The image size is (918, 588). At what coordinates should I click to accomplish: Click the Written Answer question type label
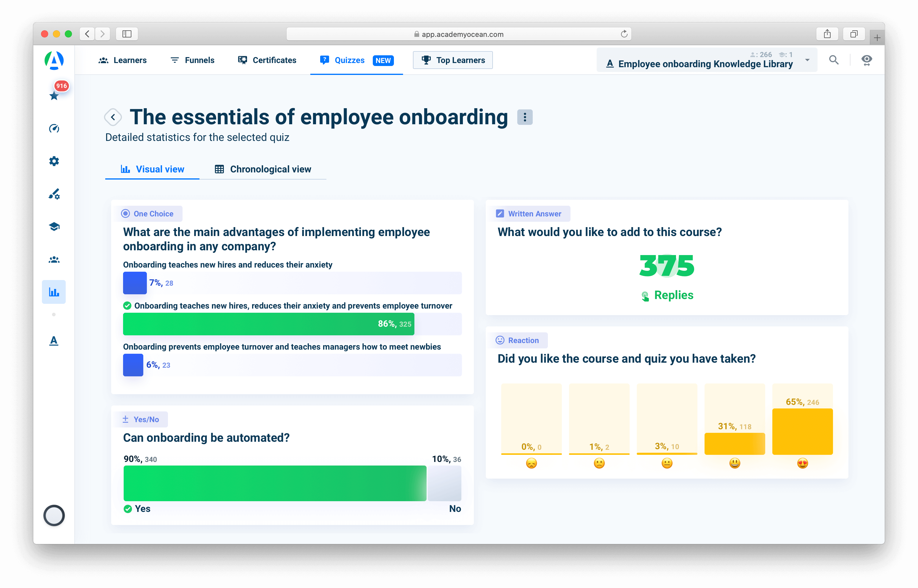coord(530,214)
